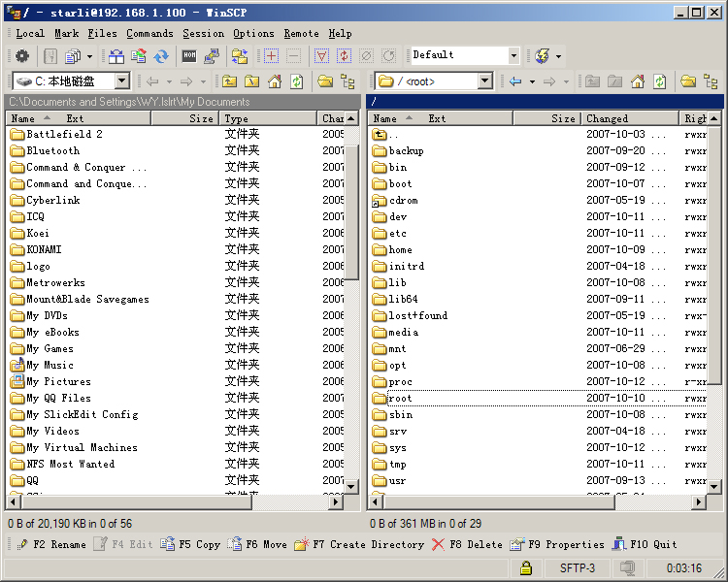Expand the queue icon dropdown arrow
Image resolution: width=728 pixels, height=582 pixels.
point(89,56)
